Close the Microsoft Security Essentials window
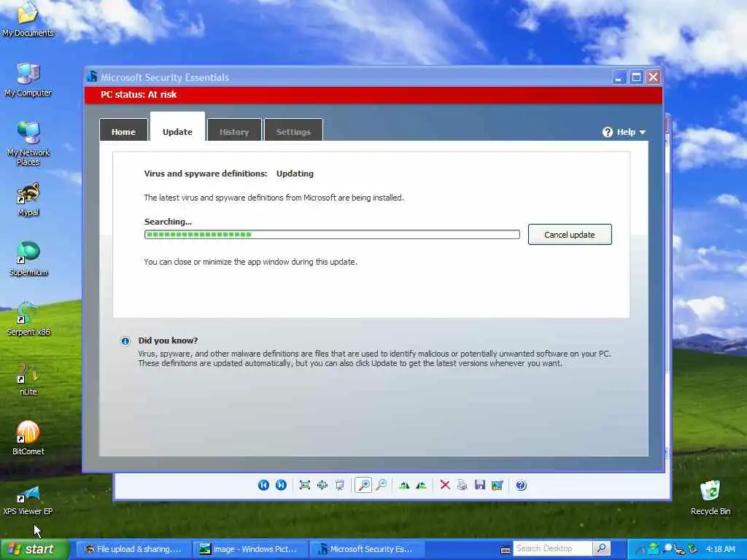This screenshot has width=747, height=560. click(x=654, y=77)
